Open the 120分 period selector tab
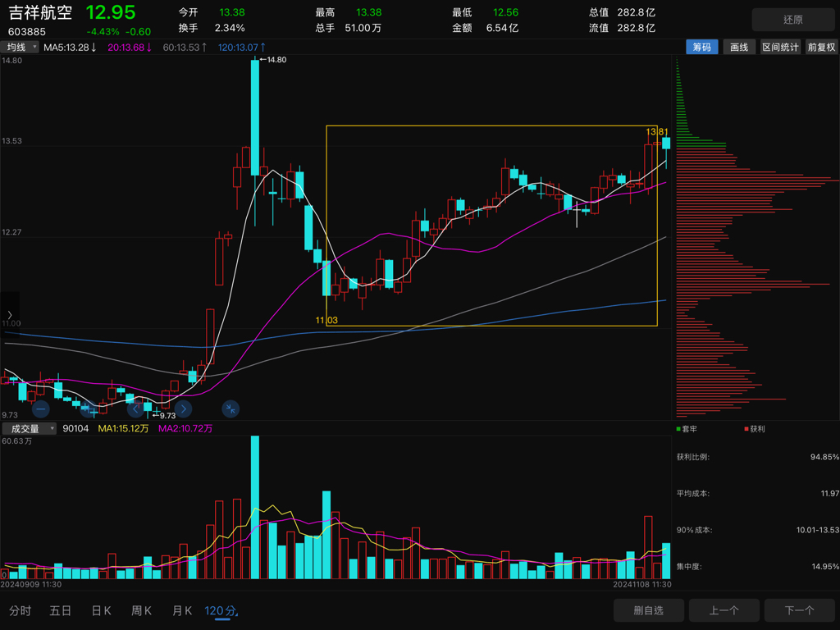This screenshot has height=630, width=840. (x=221, y=610)
